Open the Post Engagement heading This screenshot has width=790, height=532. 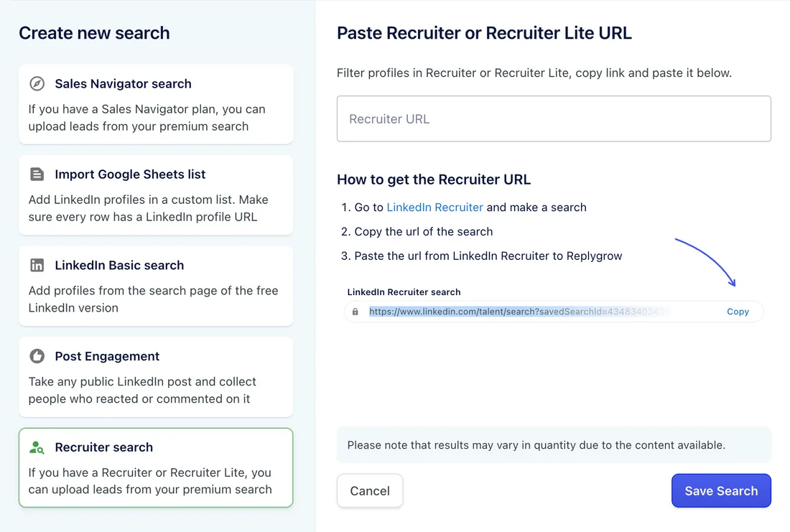(107, 356)
